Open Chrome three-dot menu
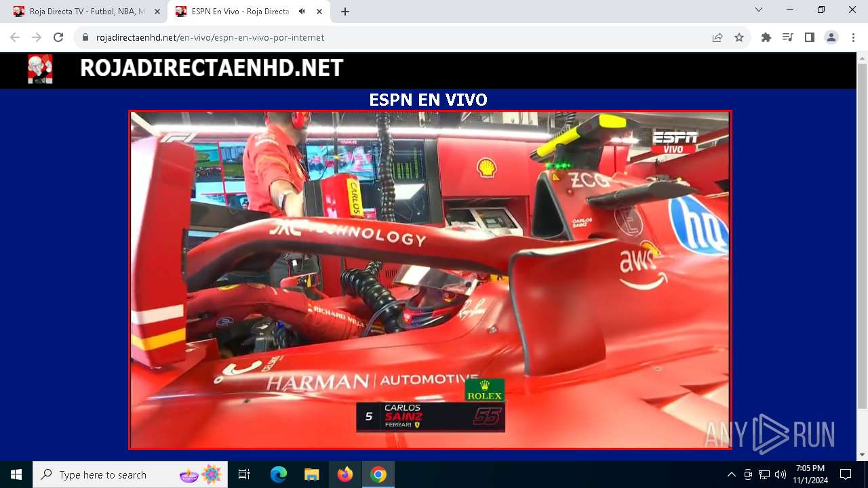Screen dimensions: 868x488 click(x=853, y=38)
